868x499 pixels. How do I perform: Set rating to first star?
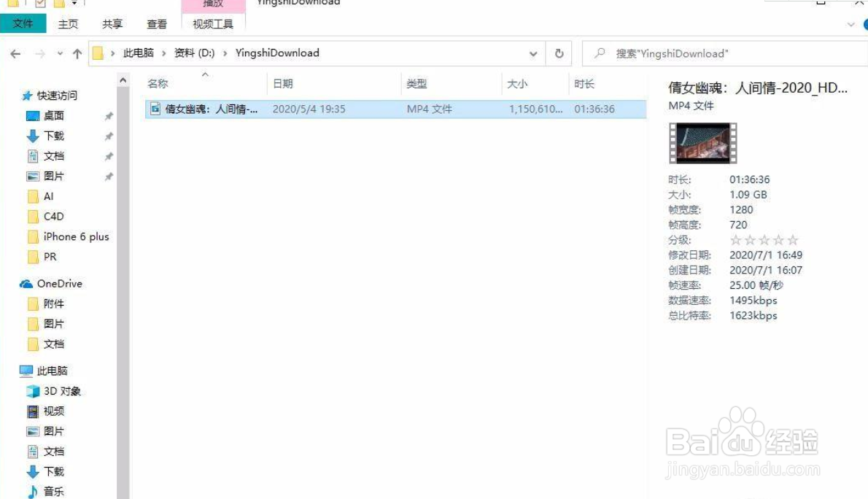736,240
